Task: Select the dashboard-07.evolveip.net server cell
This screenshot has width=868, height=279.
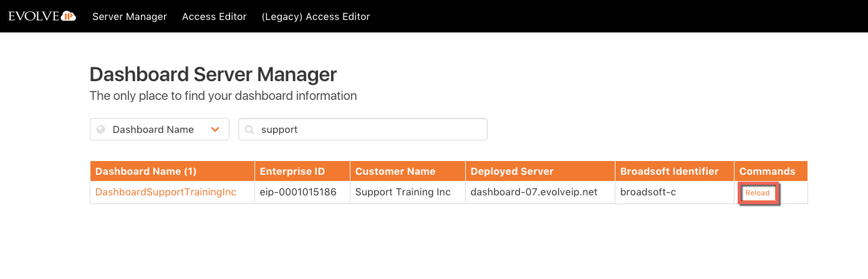Action: (x=534, y=192)
